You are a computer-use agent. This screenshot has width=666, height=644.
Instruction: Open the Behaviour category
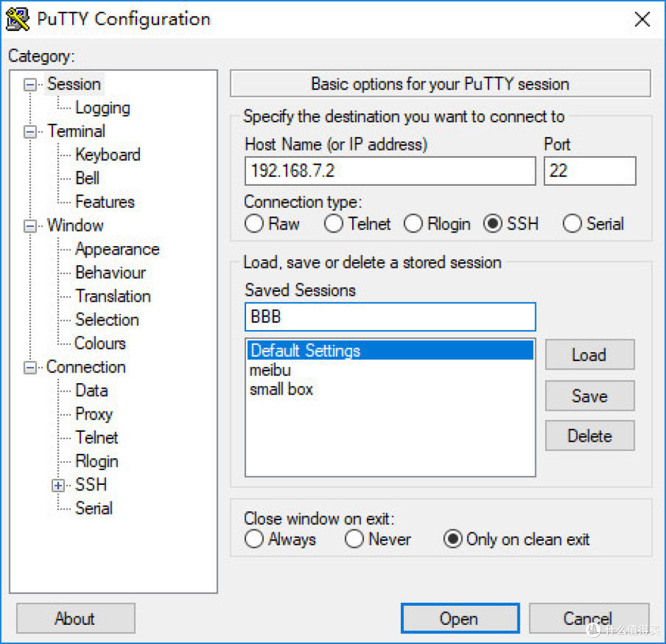point(110,273)
